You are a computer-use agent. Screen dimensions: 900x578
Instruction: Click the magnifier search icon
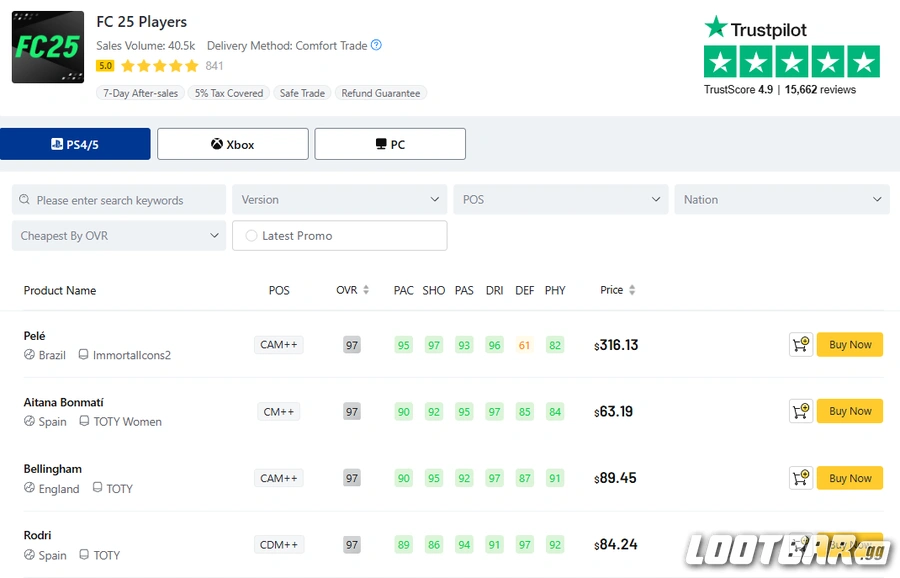pos(24,200)
